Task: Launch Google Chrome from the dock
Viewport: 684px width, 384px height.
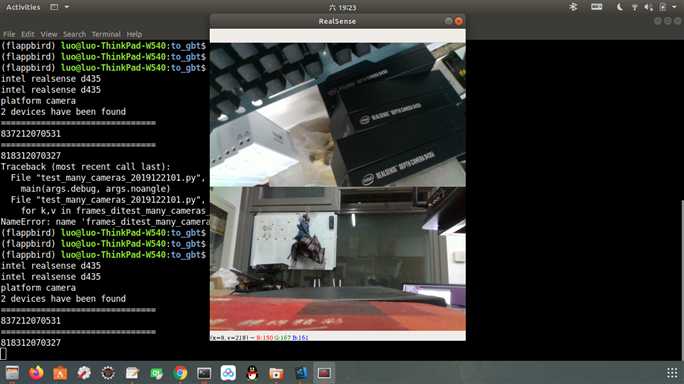Action: click(180, 373)
